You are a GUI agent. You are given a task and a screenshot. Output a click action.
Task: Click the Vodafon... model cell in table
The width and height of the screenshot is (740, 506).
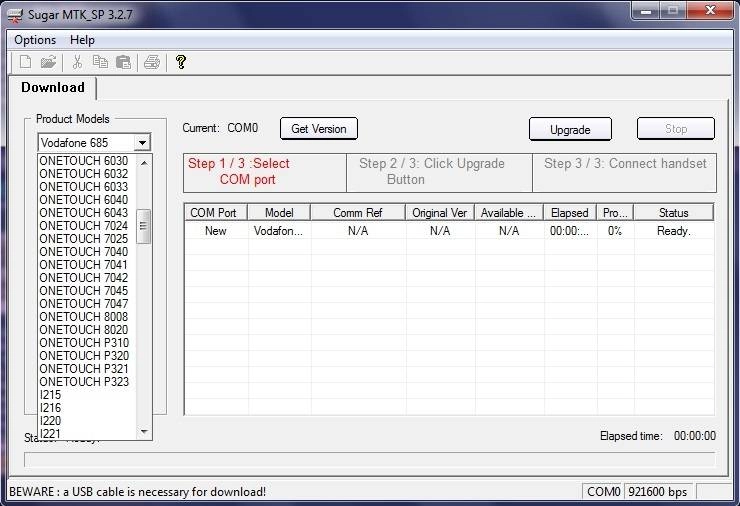click(278, 231)
